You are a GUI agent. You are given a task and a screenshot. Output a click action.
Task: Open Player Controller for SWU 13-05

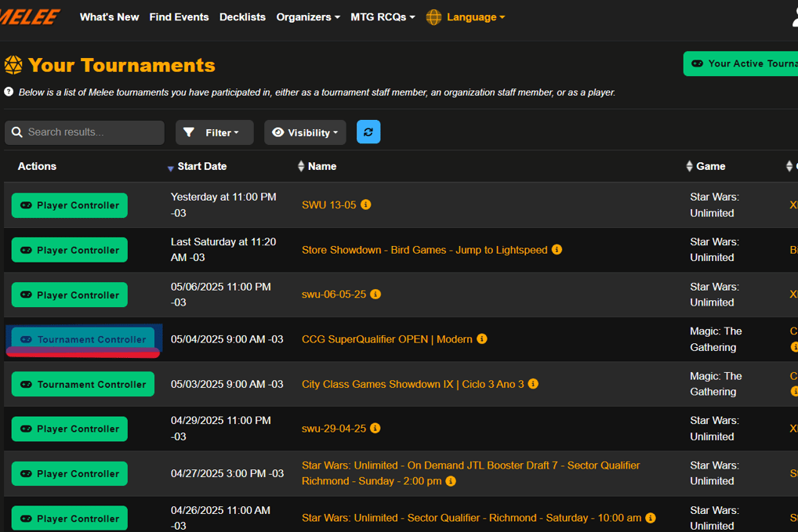[x=70, y=205]
